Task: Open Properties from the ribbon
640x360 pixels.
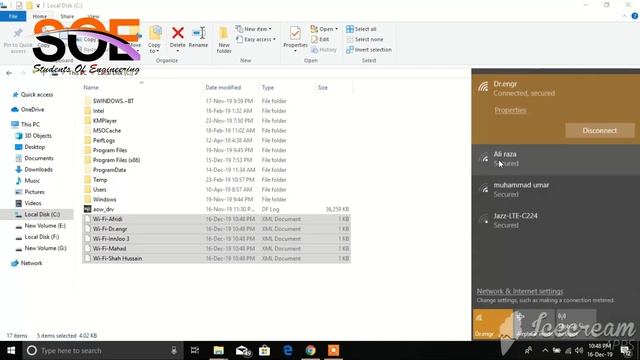Action: (295, 39)
